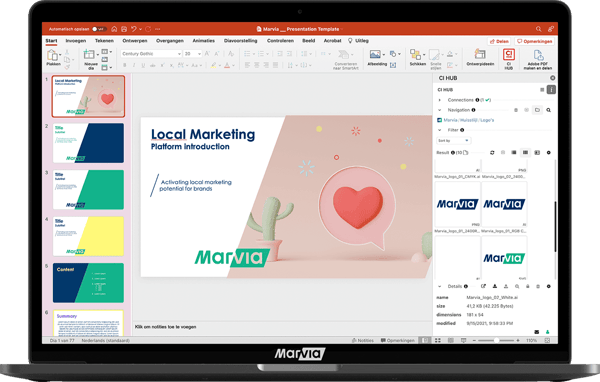Viewport: 600px width, 382px height.
Task: Click the slide sorter view icon
Action: click(x=438, y=340)
